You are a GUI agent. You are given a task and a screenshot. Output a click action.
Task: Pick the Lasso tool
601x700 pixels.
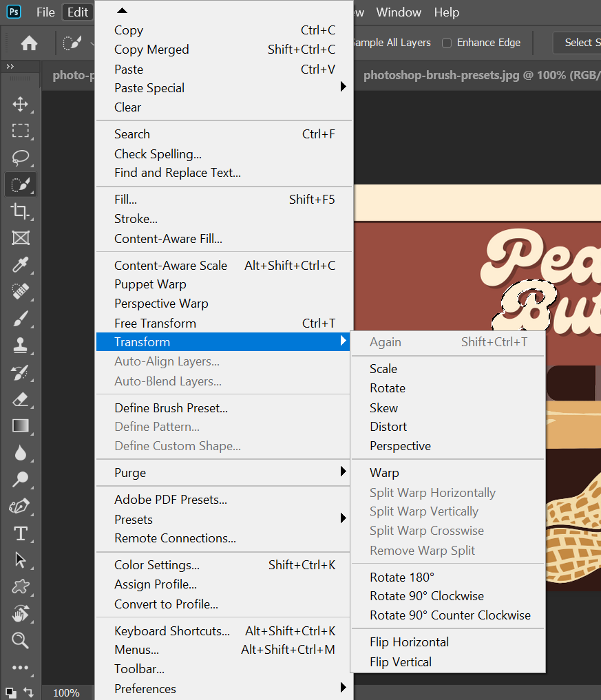pos(21,158)
